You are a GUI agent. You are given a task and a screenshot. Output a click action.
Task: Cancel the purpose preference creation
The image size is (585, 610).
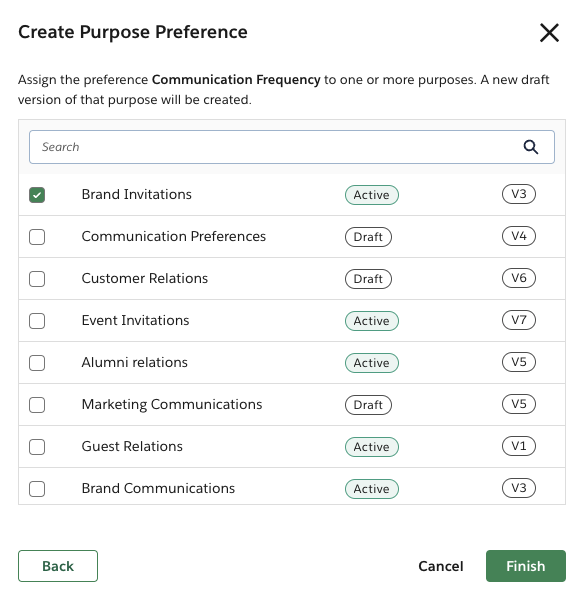point(441,566)
